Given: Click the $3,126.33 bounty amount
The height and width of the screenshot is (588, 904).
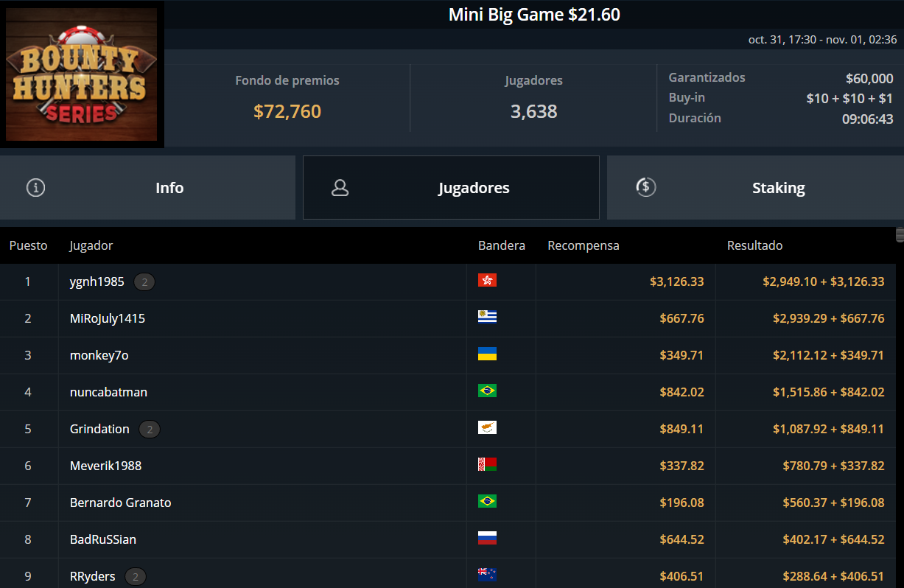Looking at the screenshot, I should (677, 281).
